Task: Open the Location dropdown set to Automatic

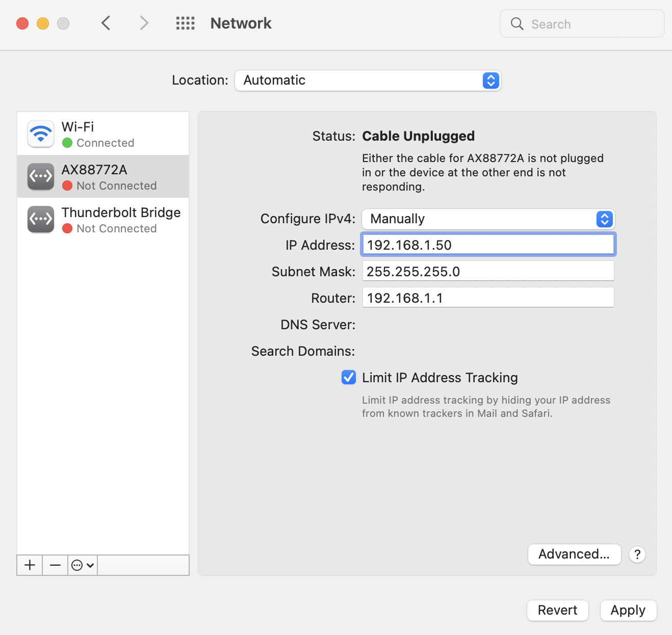Action: 368,81
